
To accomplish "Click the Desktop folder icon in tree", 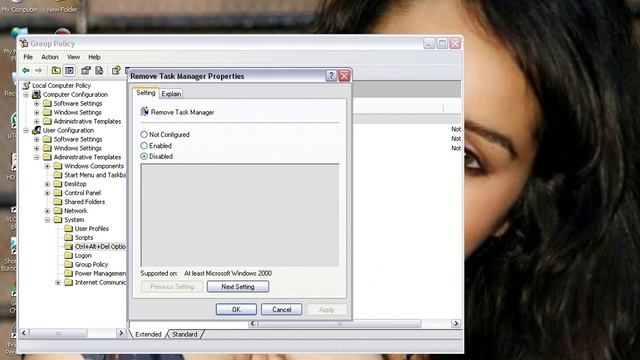I will tap(58, 184).
